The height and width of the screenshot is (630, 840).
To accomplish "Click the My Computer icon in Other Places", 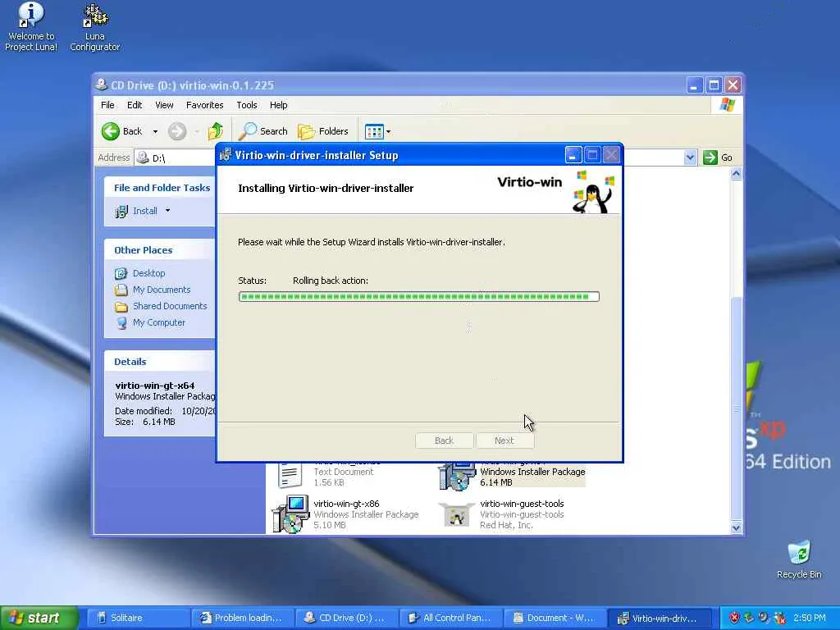I will pyautogui.click(x=121, y=323).
